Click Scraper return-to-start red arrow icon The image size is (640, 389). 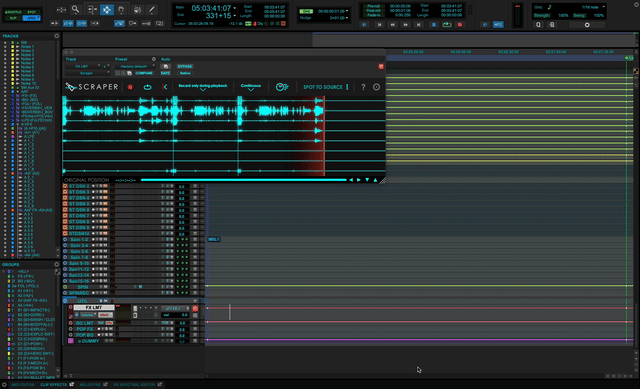[164, 87]
